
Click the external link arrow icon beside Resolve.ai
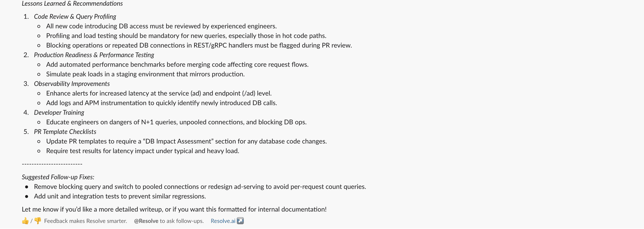point(240,221)
